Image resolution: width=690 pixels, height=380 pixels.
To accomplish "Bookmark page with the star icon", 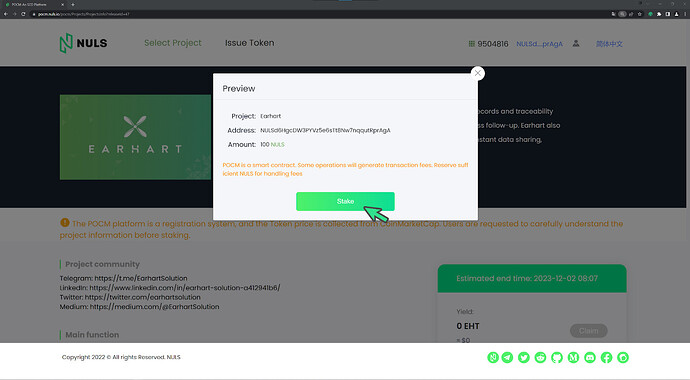I will [x=640, y=14].
